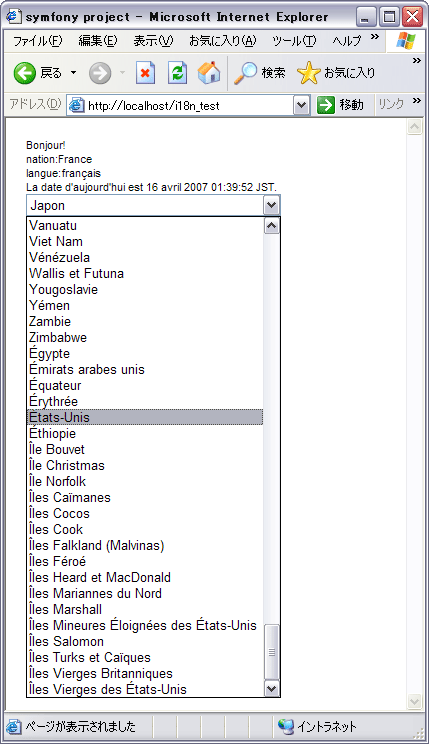Expand the address bar URL history dropdown
The height and width of the screenshot is (744, 429).
(301, 105)
